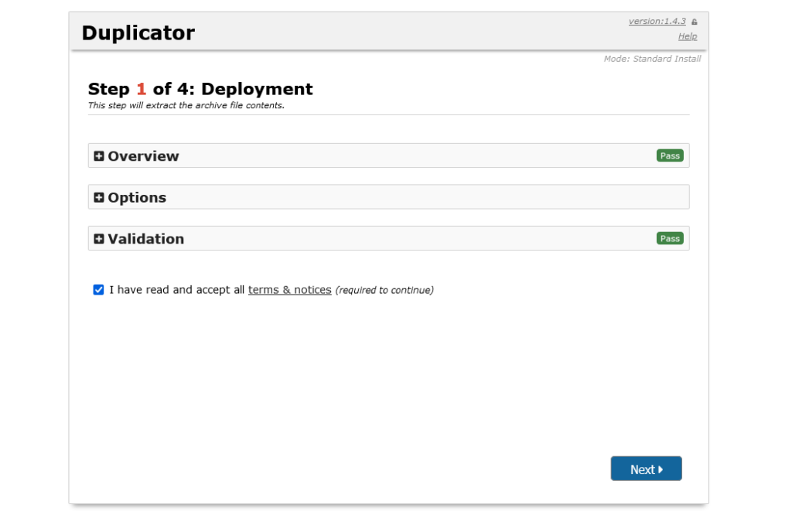The image size is (792, 532).
Task: Click the plus icon beside Overview
Action: pos(99,155)
